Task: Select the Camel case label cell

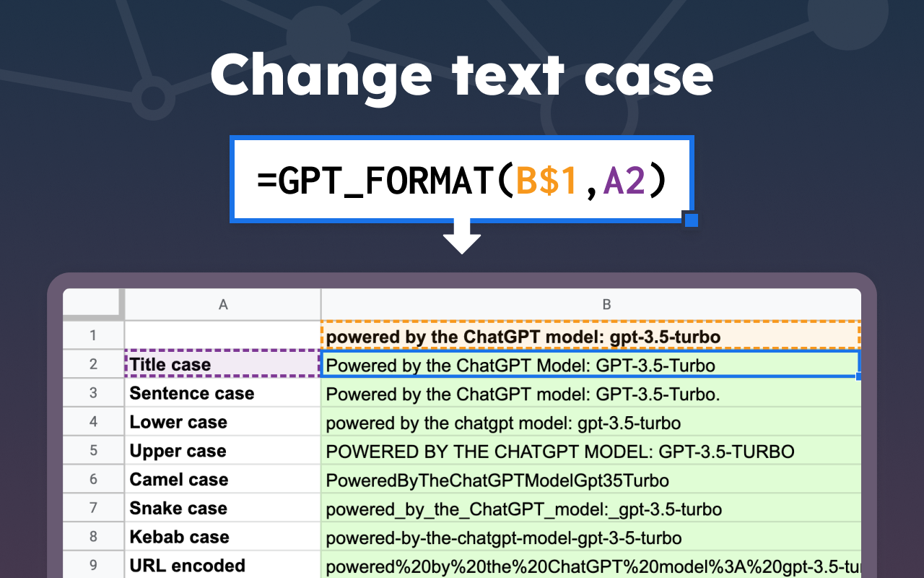Action: [222, 479]
